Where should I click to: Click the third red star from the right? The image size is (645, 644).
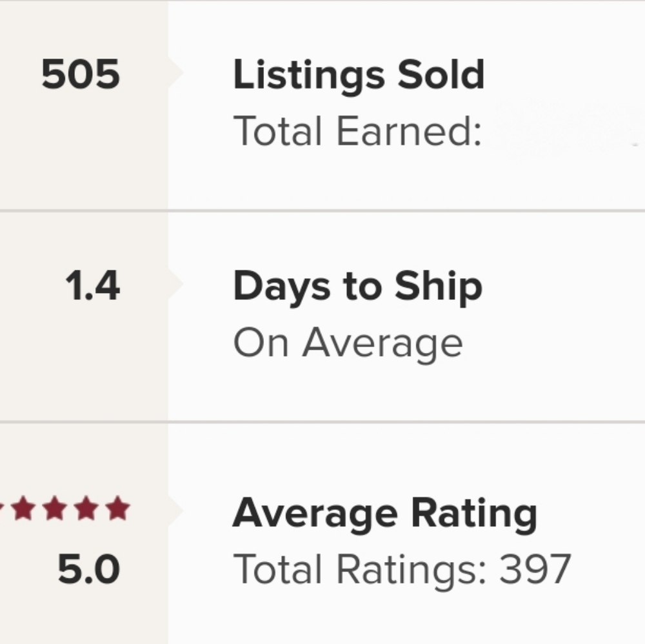[x=54, y=509]
